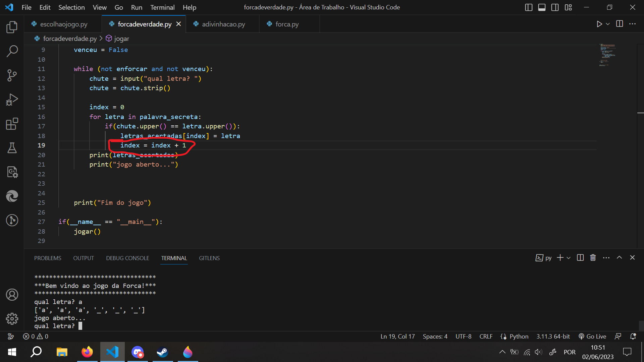
Task: Open notifications bell in status bar
Action: (633, 336)
